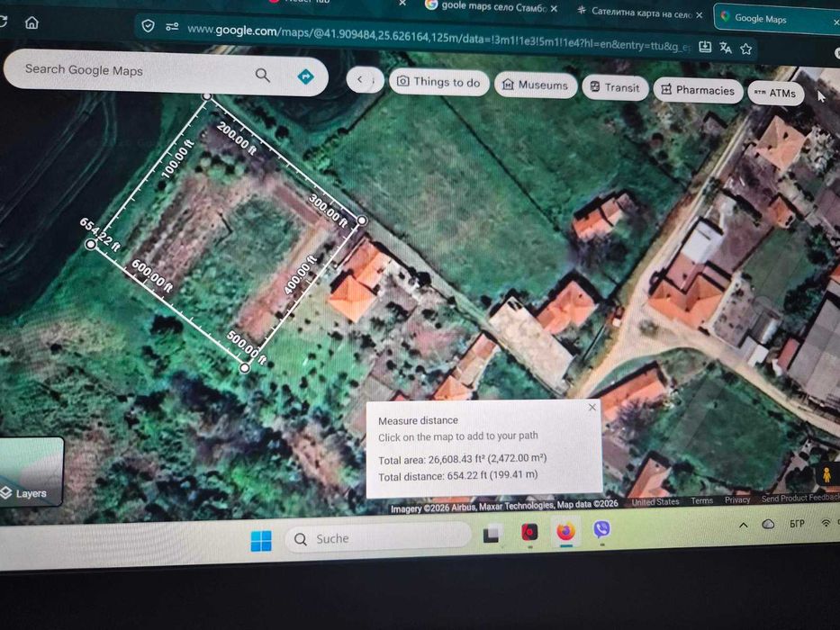Click the Firefox taskbar icon
840x630 pixels.
[x=565, y=531]
